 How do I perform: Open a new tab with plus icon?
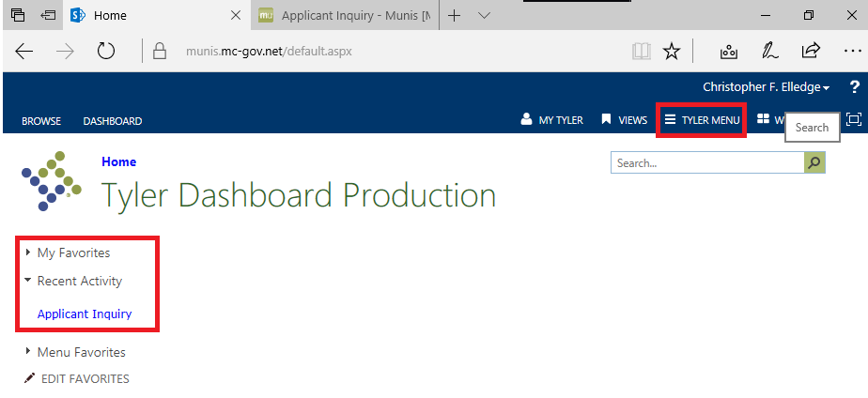[x=454, y=15]
